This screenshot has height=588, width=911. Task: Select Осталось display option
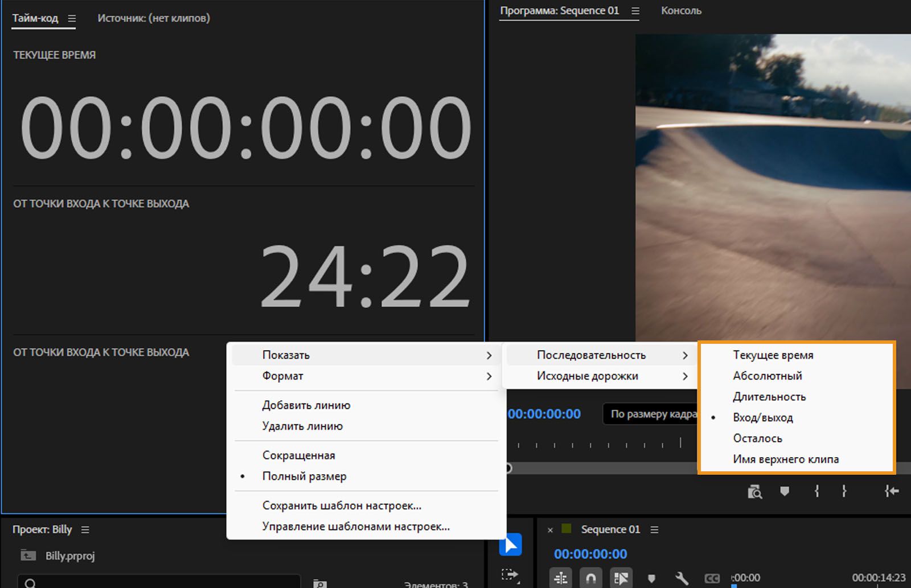tap(797, 438)
